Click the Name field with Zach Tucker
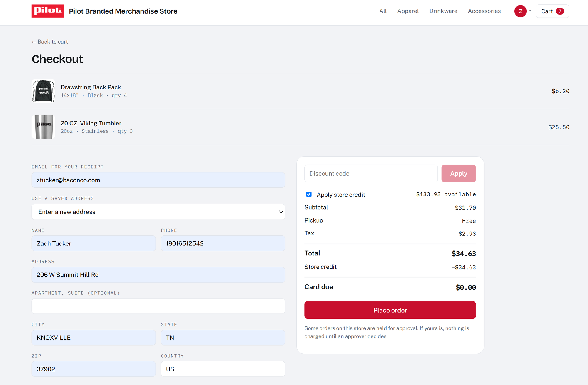Screen dimensions: 588x385 tap(93, 243)
